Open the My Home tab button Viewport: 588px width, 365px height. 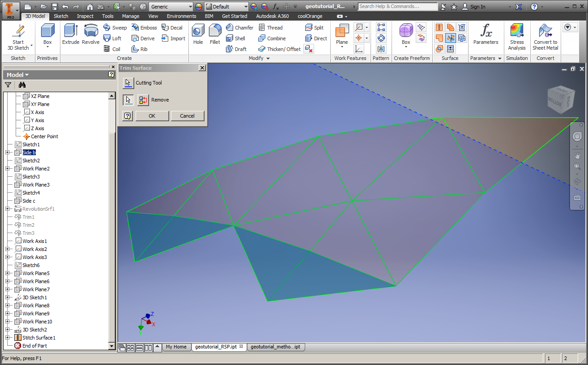coord(176,347)
